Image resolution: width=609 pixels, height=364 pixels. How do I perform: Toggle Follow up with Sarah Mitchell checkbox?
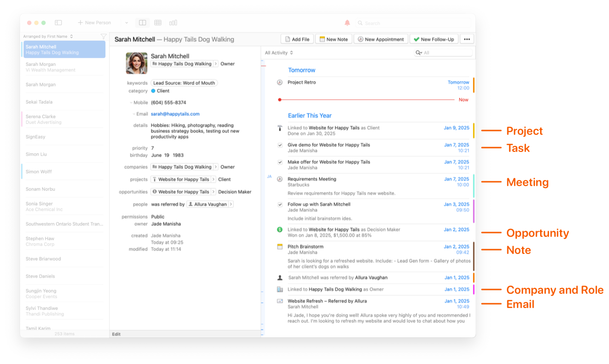click(280, 205)
